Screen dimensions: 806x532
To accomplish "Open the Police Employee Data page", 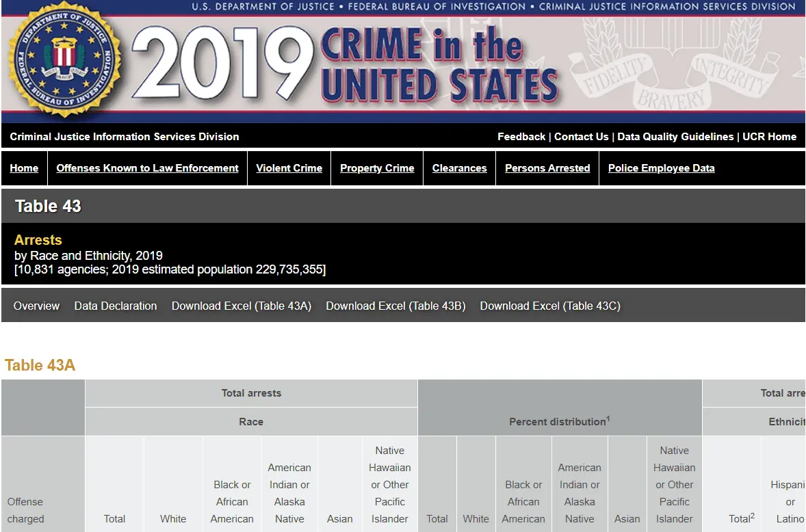I will pos(662,168).
